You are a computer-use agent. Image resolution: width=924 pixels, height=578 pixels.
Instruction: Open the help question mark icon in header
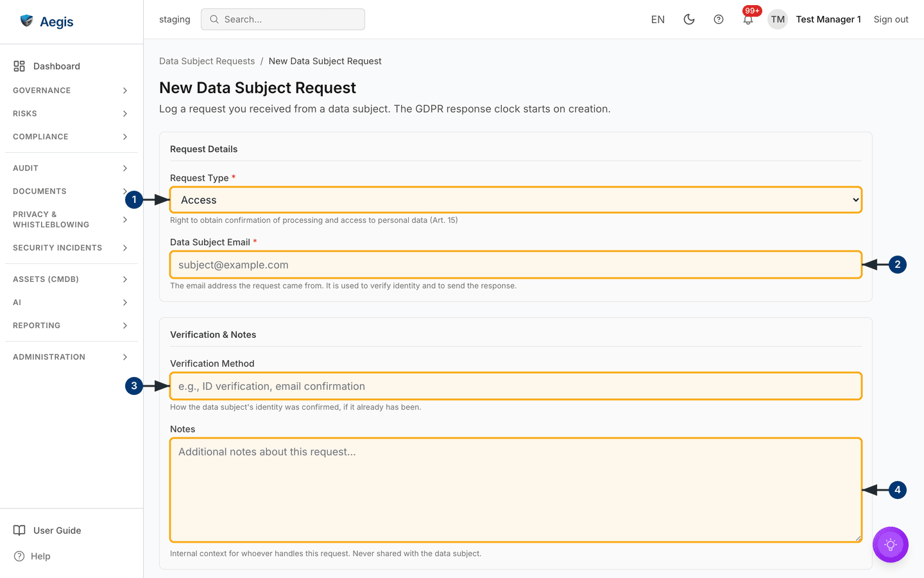[719, 19]
